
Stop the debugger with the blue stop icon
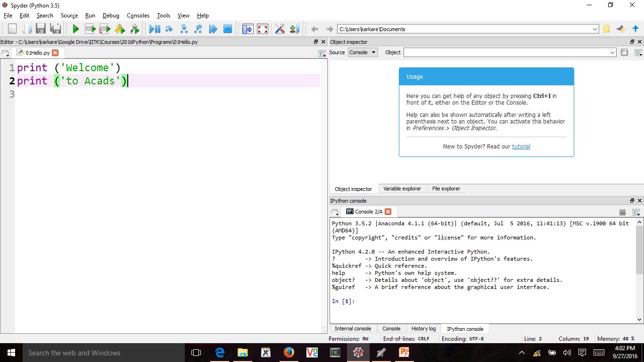pos(227,28)
